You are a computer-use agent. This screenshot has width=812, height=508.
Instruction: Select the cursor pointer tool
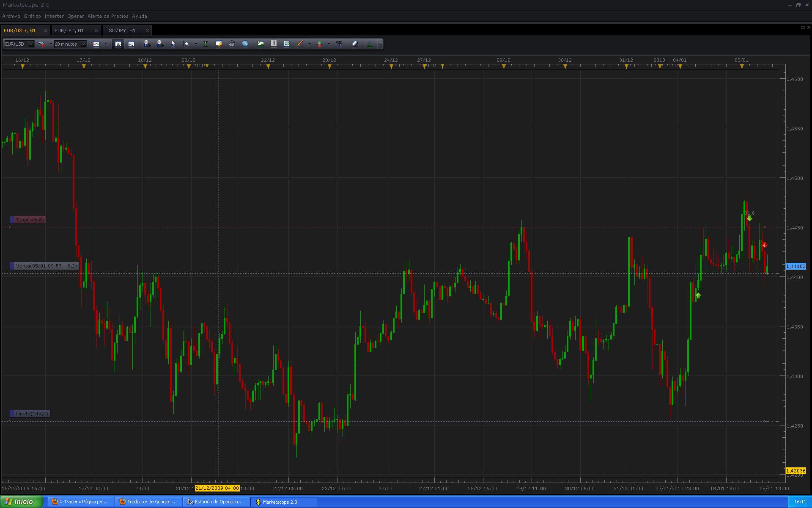(173, 44)
